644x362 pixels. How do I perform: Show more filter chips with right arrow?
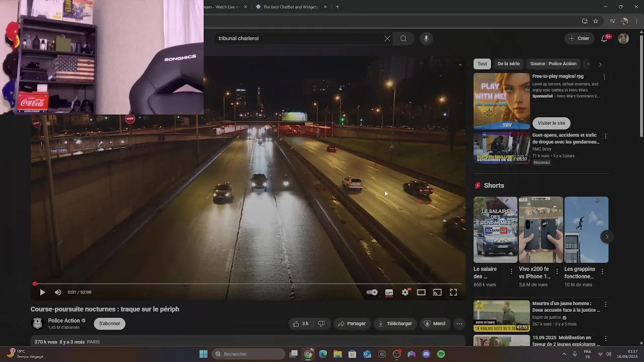[x=600, y=64]
